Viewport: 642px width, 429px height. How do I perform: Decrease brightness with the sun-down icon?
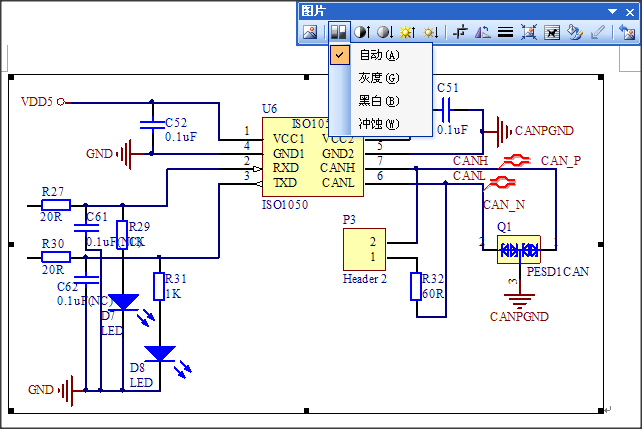431,32
